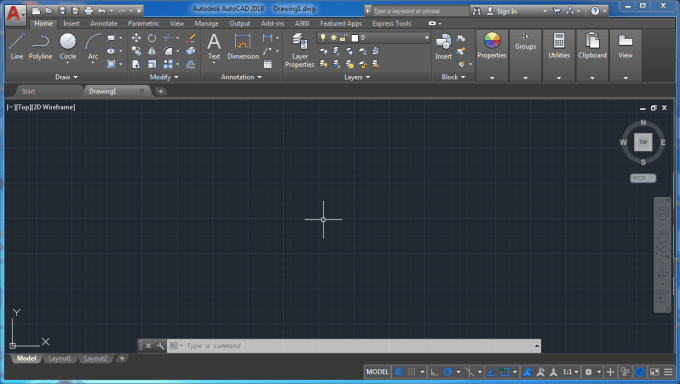Toggle snap mode in status bar
Screen dimensions: 680x384
pyautogui.click(x=412, y=372)
